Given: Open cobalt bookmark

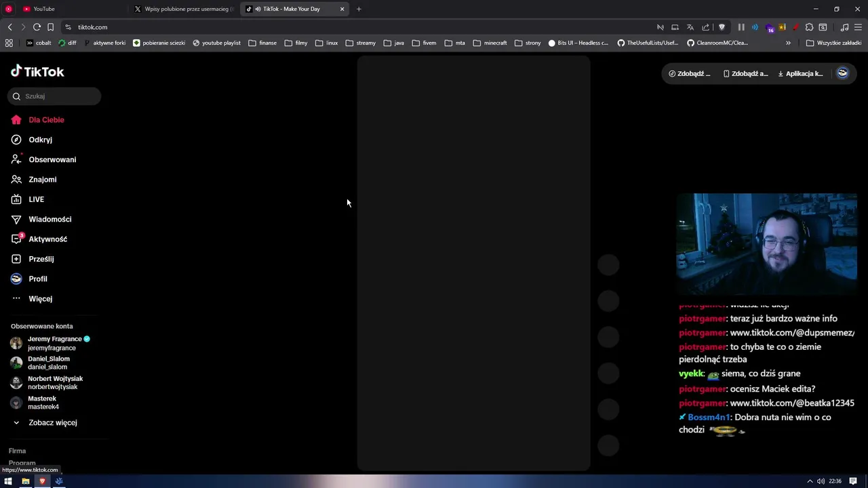Looking at the screenshot, I should 38,43.
